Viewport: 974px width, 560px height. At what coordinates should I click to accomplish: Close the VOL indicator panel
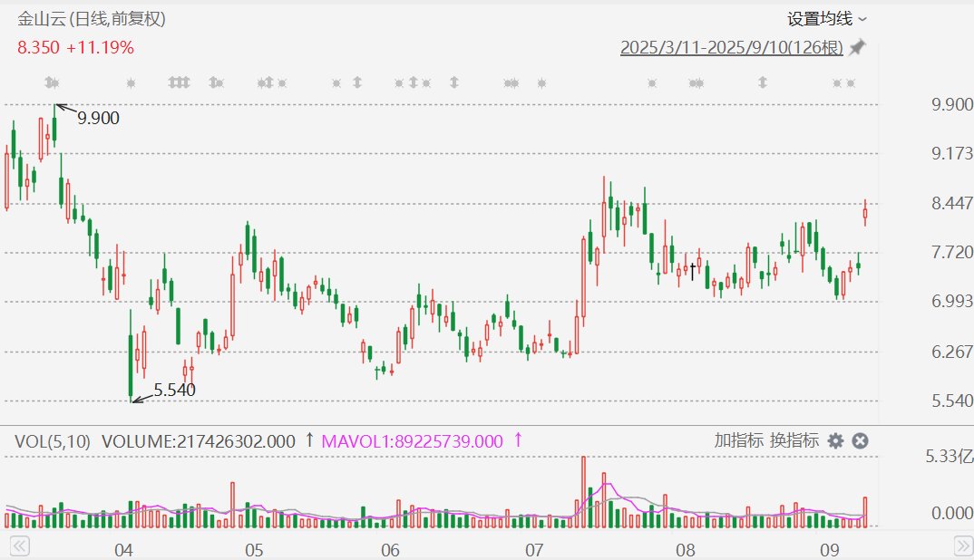[x=860, y=440]
